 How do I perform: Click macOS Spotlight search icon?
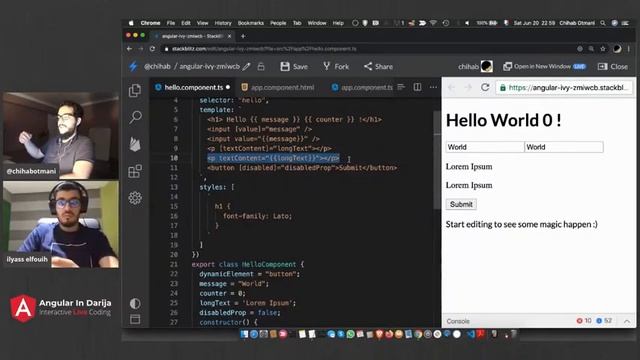[603, 23]
